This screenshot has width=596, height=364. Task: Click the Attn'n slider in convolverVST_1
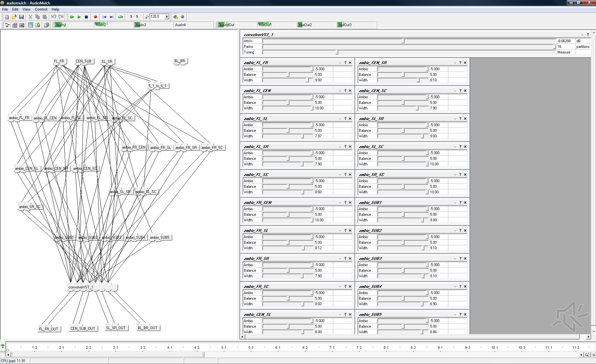tap(403, 41)
